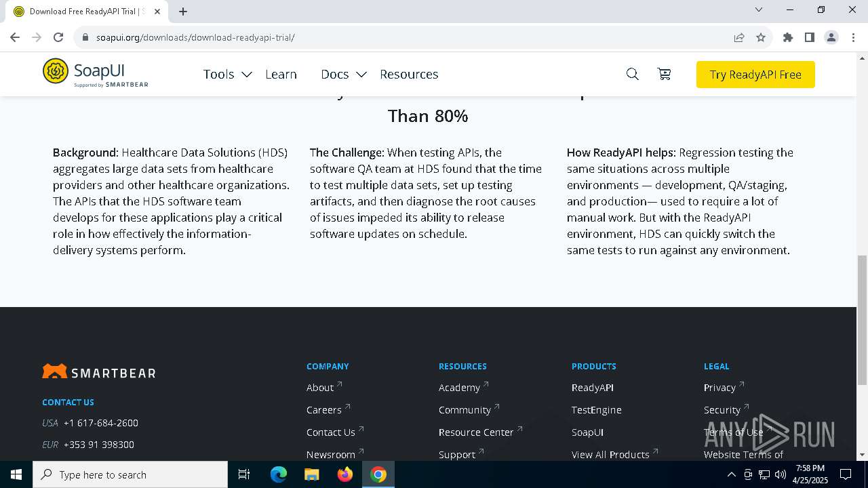Close the ReadyAPI Trial browser tab
The width and height of the screenshot is (868, 488).
157,12
